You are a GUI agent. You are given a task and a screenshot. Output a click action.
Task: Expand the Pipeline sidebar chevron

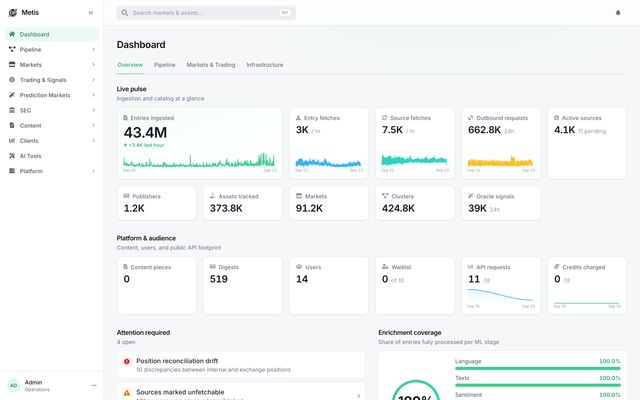[93, 49]
